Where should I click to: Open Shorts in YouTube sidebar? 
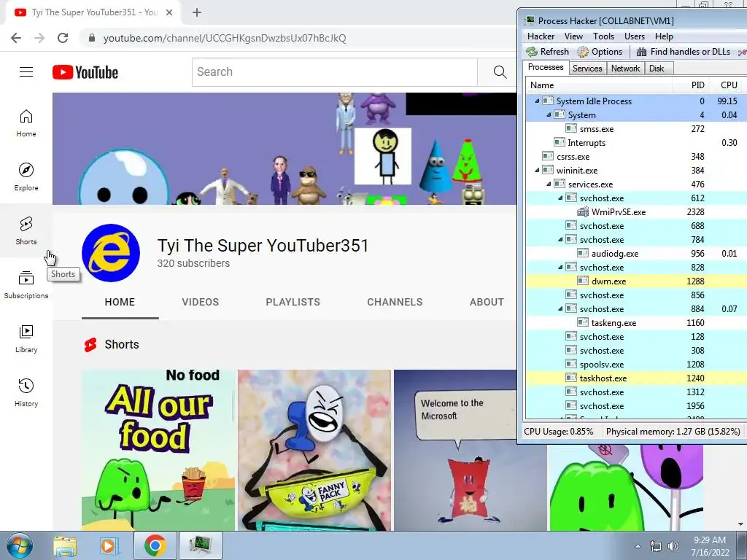26,231
